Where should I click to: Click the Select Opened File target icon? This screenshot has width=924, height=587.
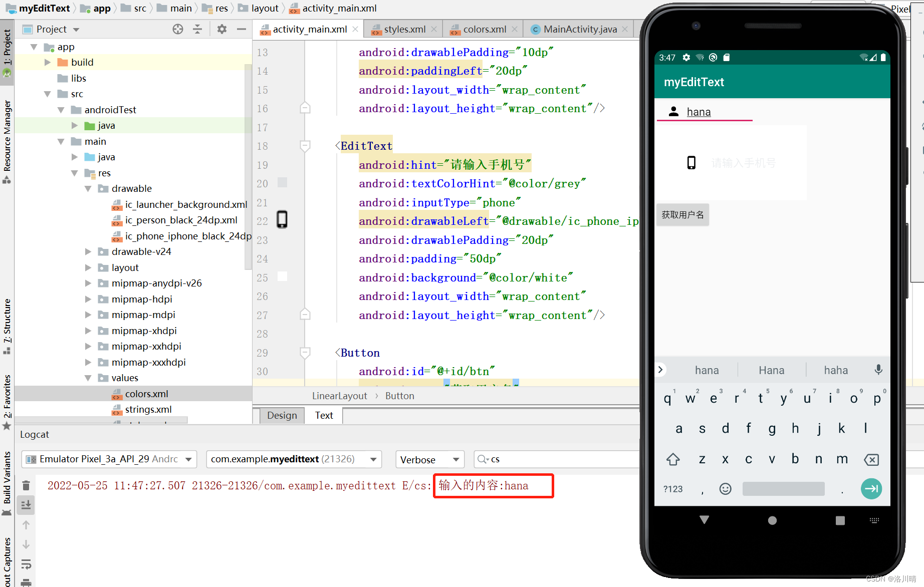point(178,29)
